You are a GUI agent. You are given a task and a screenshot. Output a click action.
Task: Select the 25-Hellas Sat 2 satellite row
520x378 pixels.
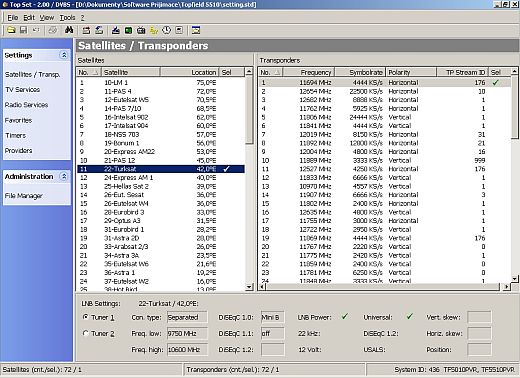click(x=161, y=186)
